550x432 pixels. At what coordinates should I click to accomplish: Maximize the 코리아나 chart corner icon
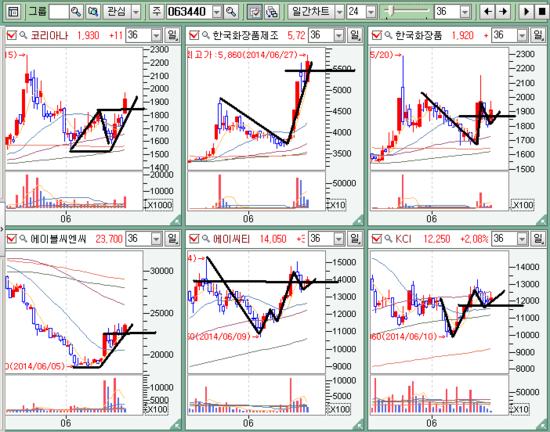175,221
